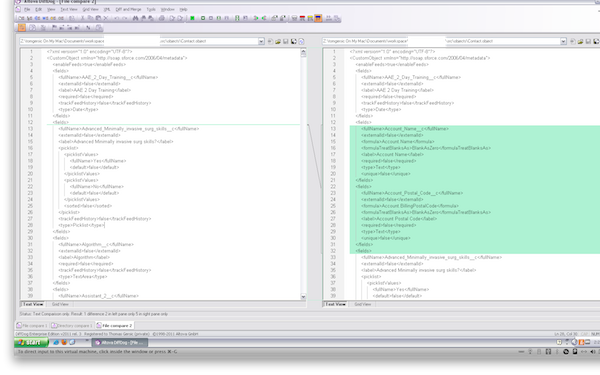Switch to Directory compare 1 tab
The image size is (600, 375).
(x=72, y=326)
